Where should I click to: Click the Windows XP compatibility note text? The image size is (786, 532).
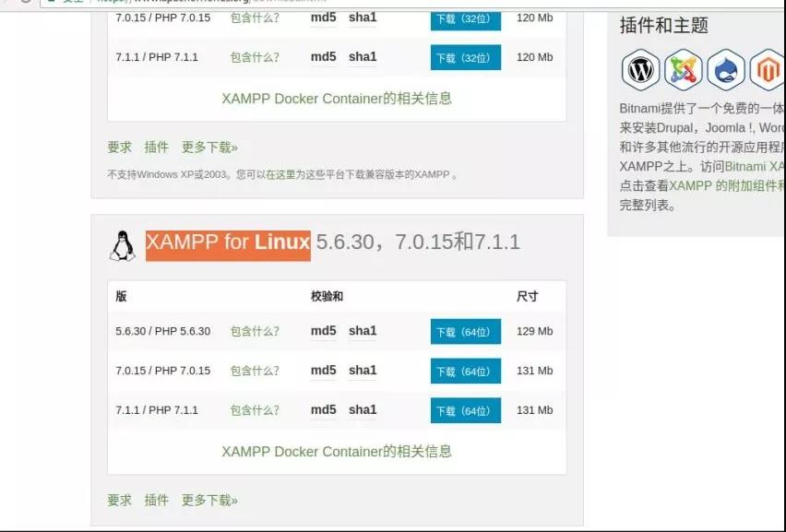point(282,174)
